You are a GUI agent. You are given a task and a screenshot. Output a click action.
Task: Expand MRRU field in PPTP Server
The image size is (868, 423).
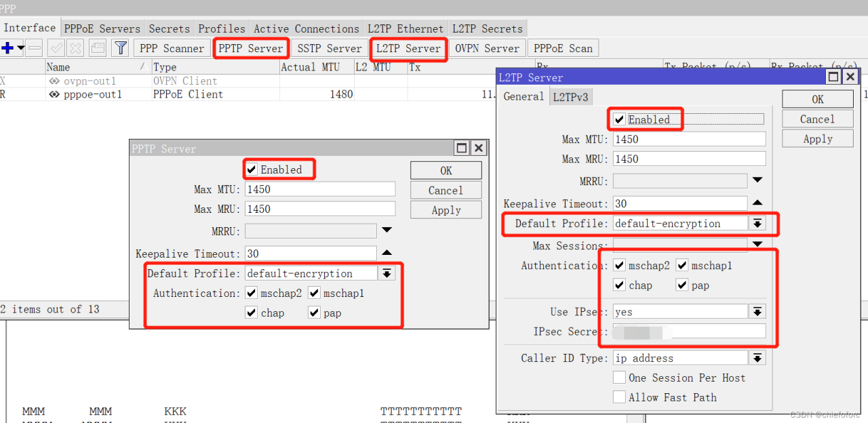coord(387,231)
